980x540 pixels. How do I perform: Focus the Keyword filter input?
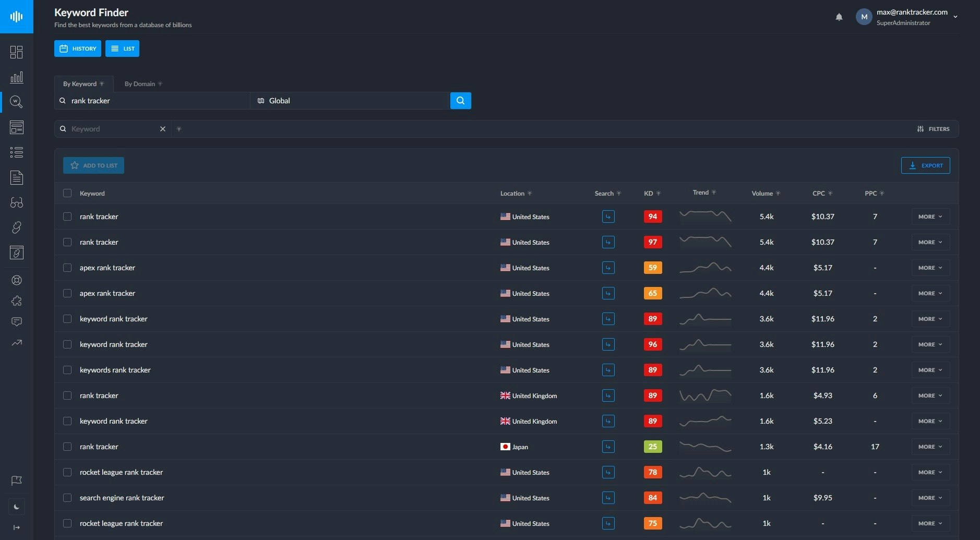[x=112, y=129]
